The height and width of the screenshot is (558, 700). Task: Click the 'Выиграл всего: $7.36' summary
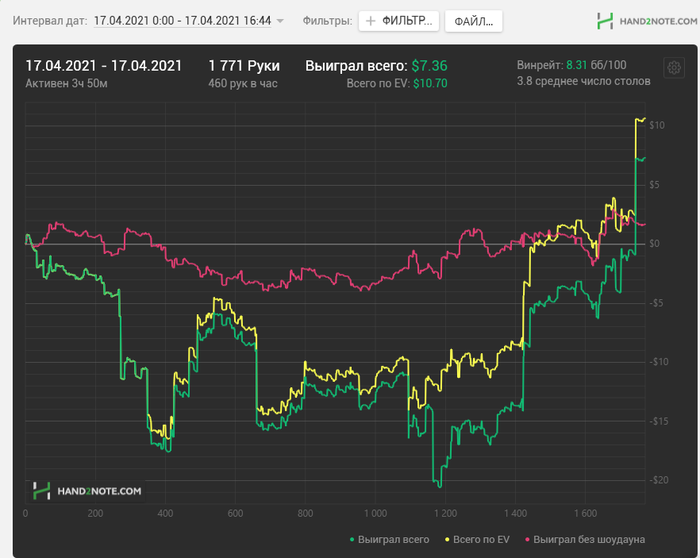pyautogui.click(x=376, y=66)
